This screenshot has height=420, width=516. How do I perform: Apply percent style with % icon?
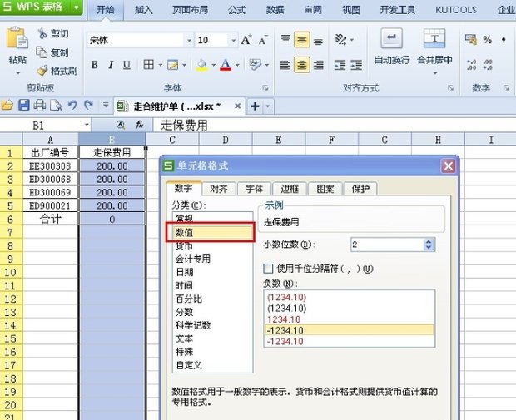click(x=488, y=40)
